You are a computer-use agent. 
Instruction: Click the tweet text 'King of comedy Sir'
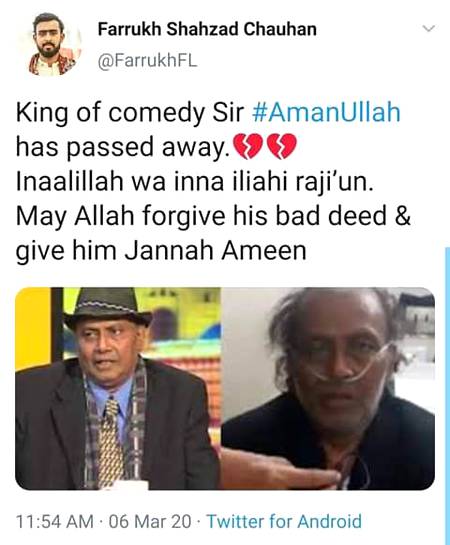tap(130, 113)
